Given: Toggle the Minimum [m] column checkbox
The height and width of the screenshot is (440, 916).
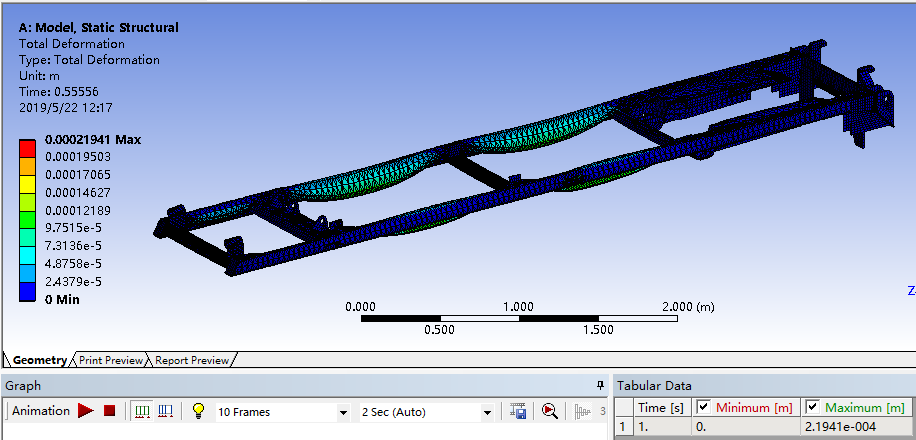Looking at the screenshot, I should coord(703,407).
